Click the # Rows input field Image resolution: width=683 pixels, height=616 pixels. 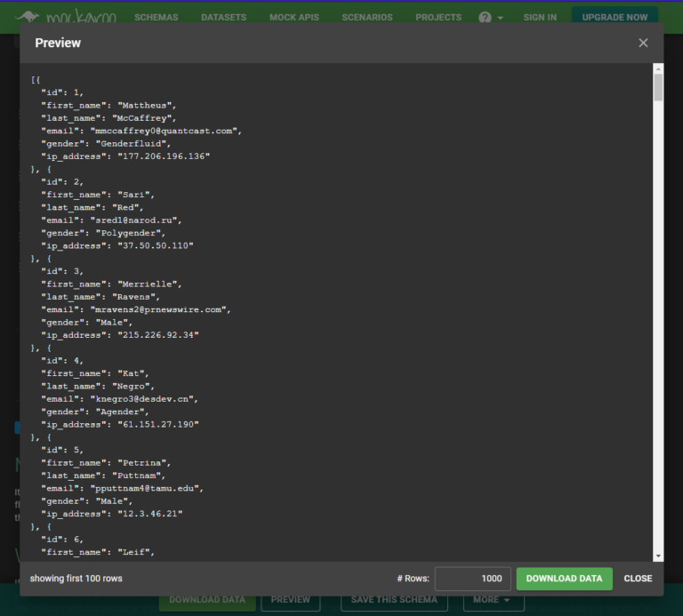(472, 579)
